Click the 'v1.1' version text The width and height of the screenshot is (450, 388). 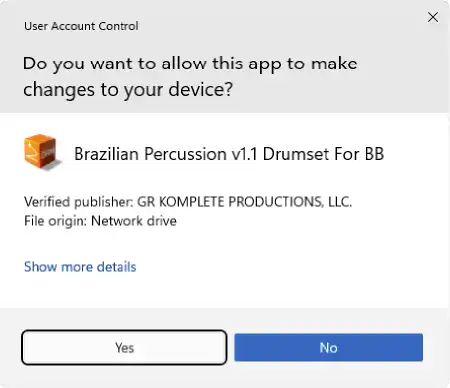pyautogui.click(x=245, y=154)
